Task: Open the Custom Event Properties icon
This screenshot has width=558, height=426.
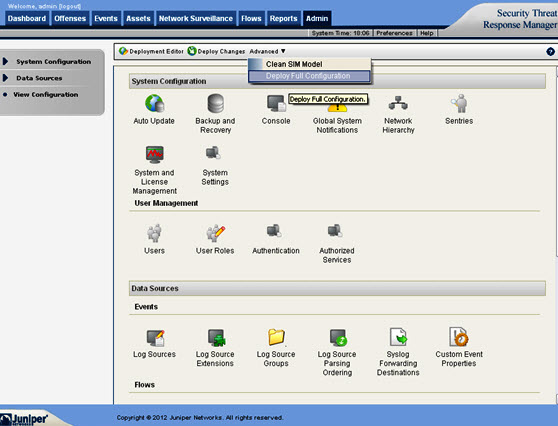Action: point(459,337)
